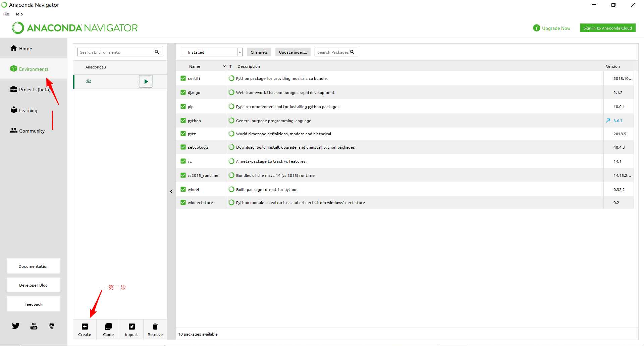Open Anaconda YouTube icon link

tap(34, 326)
